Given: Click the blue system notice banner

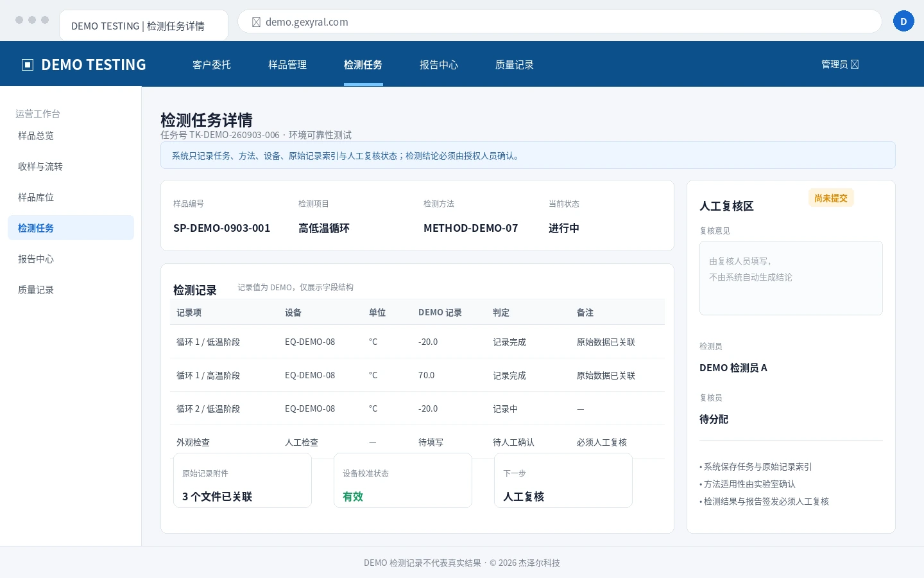Looking at the screenshot, I should click(528, 155).
